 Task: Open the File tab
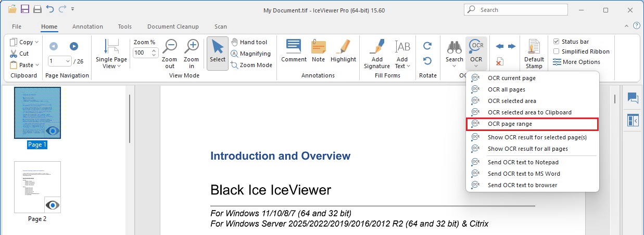pyautogui.click(x=17, y=27)
